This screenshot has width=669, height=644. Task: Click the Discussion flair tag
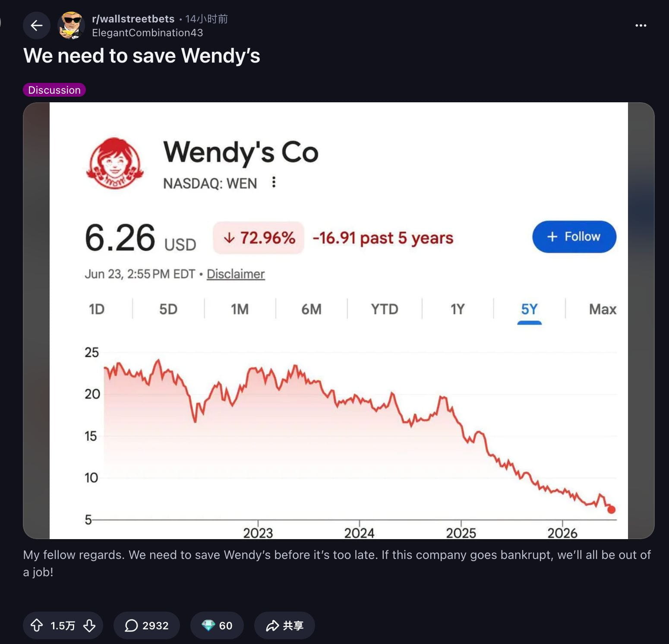pyautogui.click(x=54, y=90)
